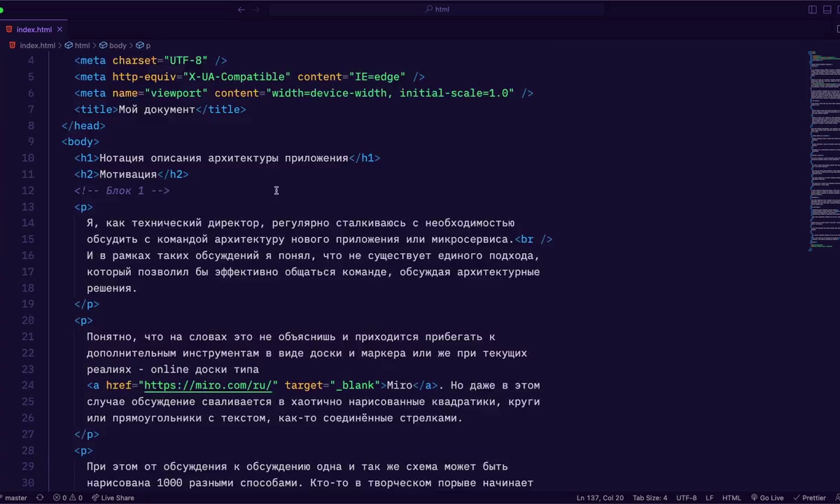This screenshot has width=840, height=504.
Task: Toggle the bottom panel layout icon
Action: [826, 10]
